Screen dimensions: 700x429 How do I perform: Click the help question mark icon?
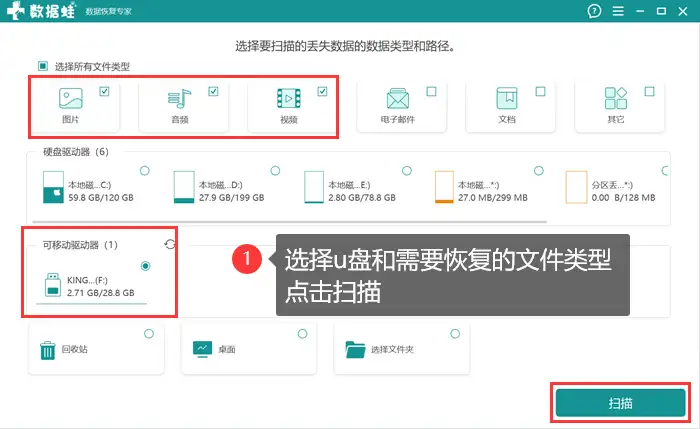click(594, 11)
